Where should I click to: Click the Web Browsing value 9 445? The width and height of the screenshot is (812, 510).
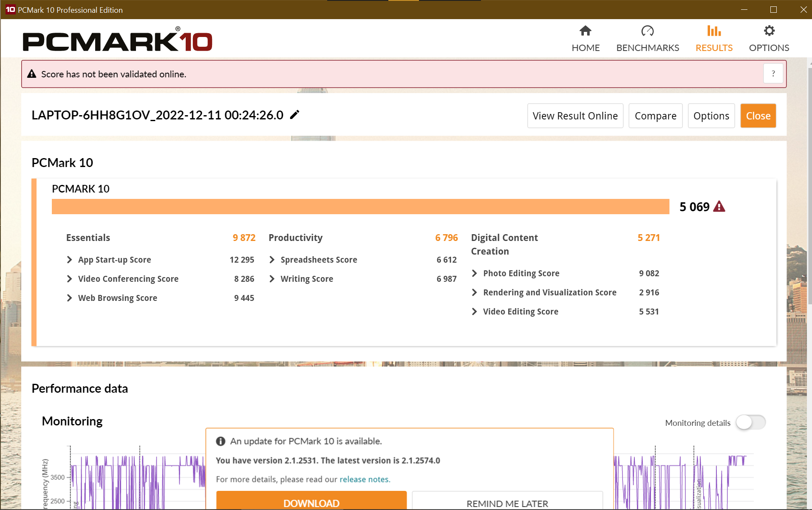pos(244,298)
